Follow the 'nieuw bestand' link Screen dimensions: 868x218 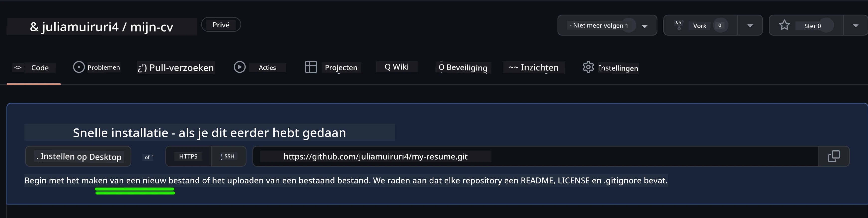tap(171, 180)
